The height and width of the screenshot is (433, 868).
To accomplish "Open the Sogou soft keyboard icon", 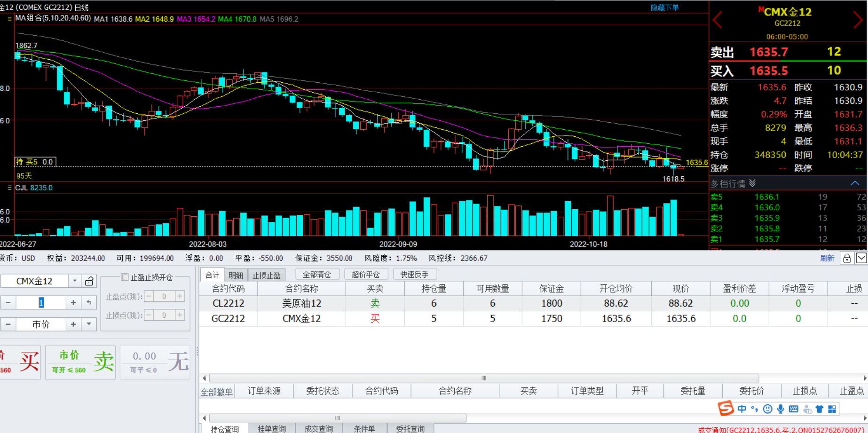I will tap(794, 409).
